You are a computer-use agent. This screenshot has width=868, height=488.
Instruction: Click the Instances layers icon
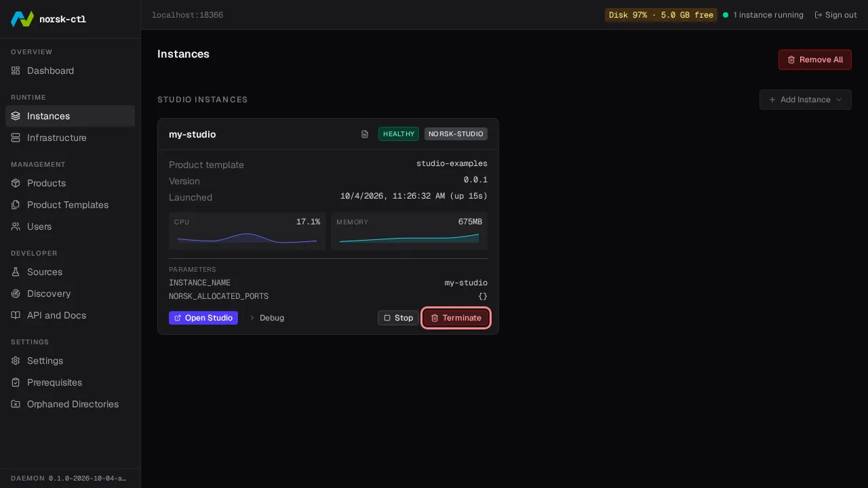click(16, 116)
